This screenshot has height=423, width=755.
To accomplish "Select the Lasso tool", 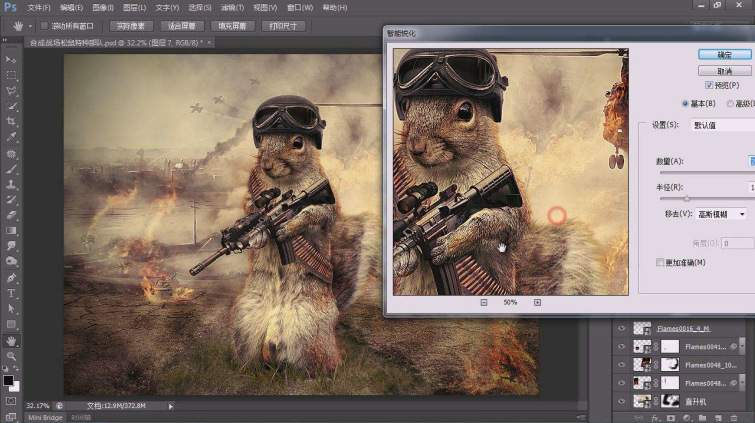I will [11, 91].
